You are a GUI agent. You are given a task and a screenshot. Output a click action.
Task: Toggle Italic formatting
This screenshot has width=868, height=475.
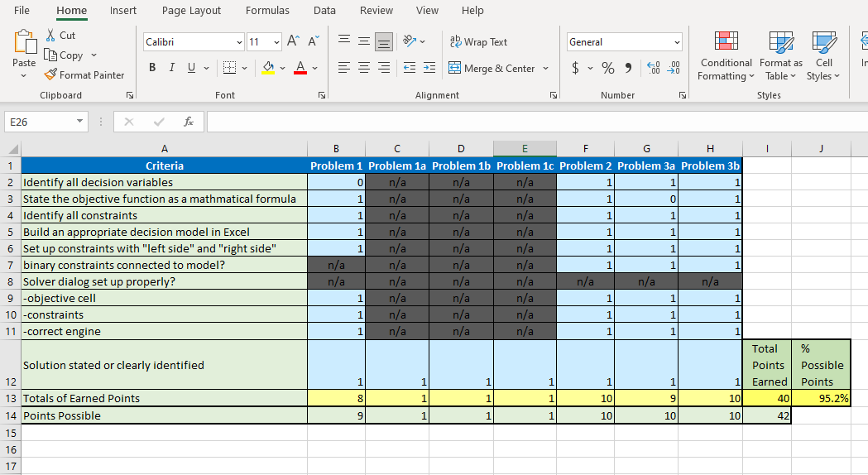[x=171, y=68]
